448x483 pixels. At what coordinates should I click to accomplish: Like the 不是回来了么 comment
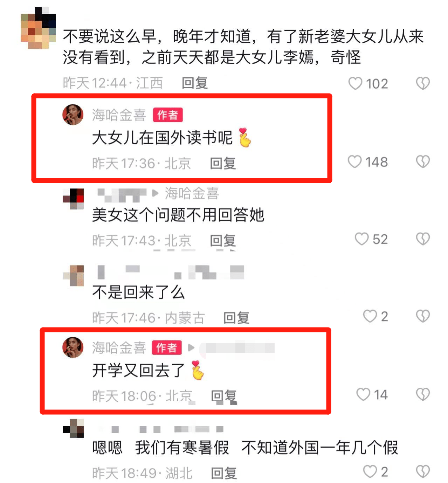tap(370, 316)
